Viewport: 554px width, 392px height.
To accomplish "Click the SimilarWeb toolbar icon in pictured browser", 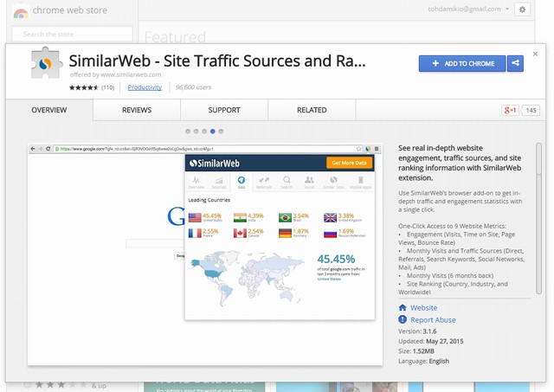I will pyautogui.click(x=368, y=149).
